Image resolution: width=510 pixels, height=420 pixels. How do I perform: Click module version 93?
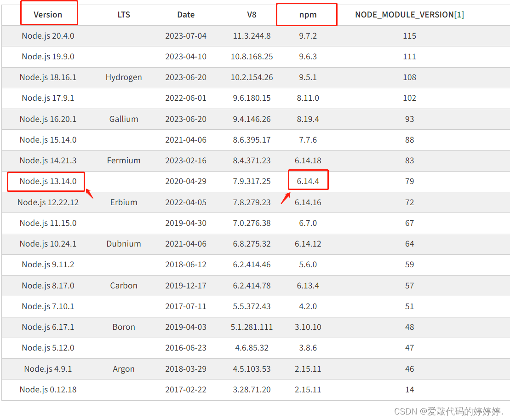(x=409, y=119)
